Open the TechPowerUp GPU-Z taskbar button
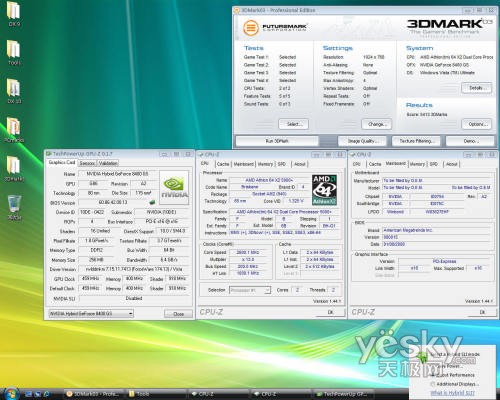The width and height of the screenshot is (500, 400). coord(343,394)
